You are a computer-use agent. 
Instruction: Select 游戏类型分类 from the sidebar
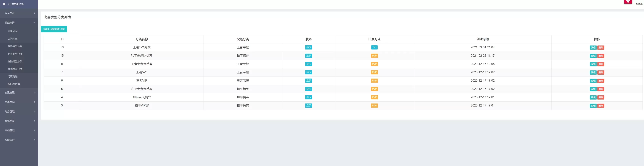click(x=15, y=46)
